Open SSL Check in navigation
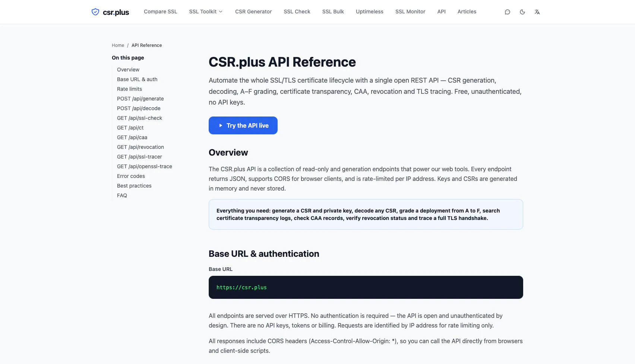 pos(297,12)
